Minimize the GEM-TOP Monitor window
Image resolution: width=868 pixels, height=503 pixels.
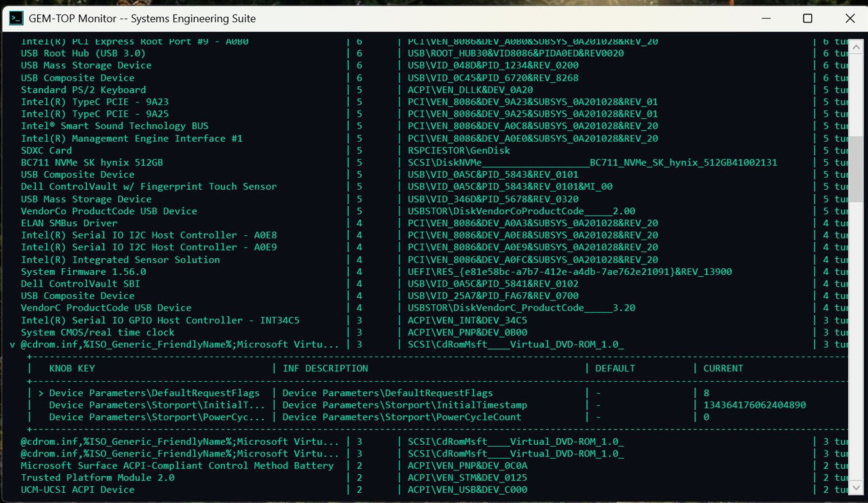point(765,19)
